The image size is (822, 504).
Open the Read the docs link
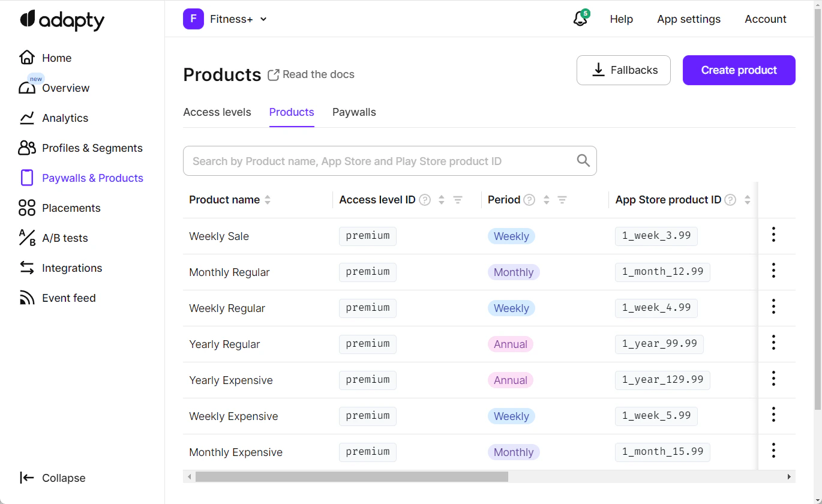pyautogui.click(x=311, y=74)
